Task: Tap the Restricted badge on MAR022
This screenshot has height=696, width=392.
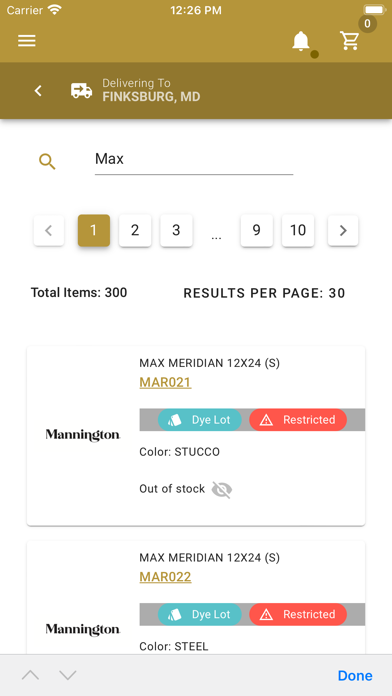Action: pos(298,614)
